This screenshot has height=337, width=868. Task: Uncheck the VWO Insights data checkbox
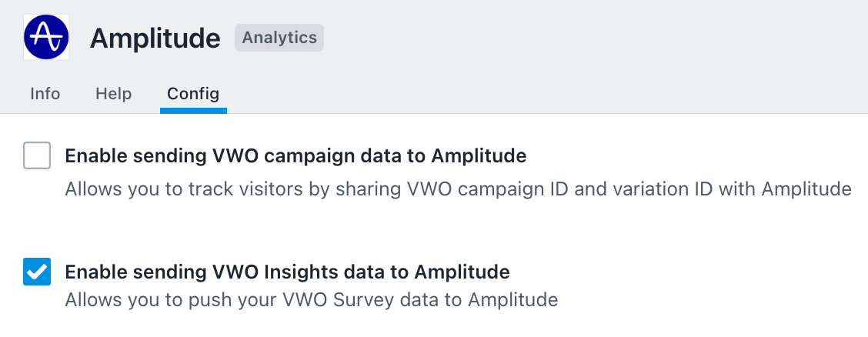point(37,272)
